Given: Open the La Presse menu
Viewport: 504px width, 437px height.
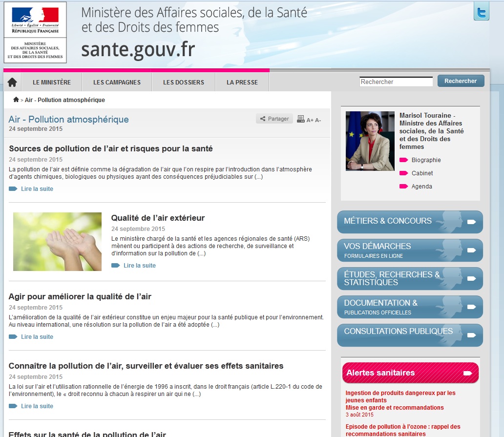Looking at the screenshot, I should click(242, 83).
